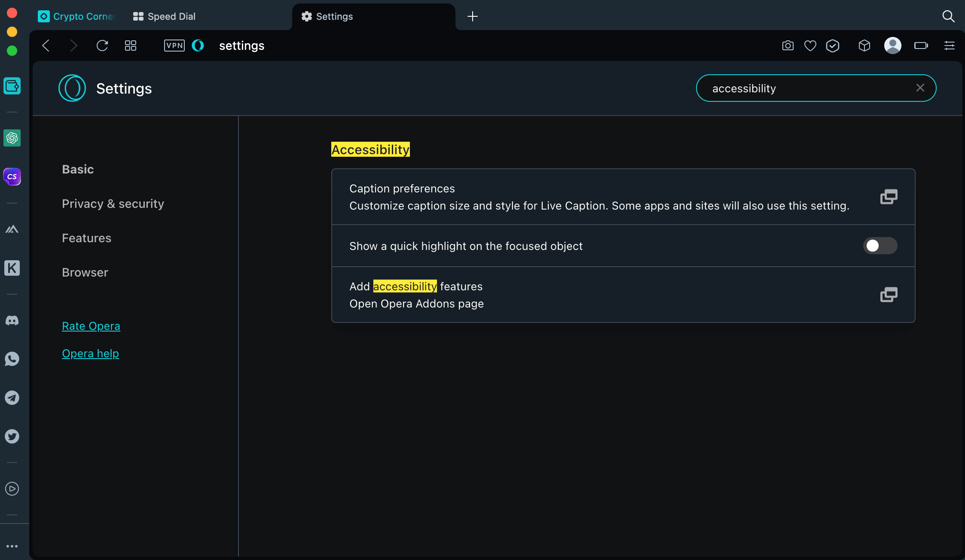This screenshot has width=965, height=560.
Task: Open the Discord sidebar messenger
Action: (12, 320)
